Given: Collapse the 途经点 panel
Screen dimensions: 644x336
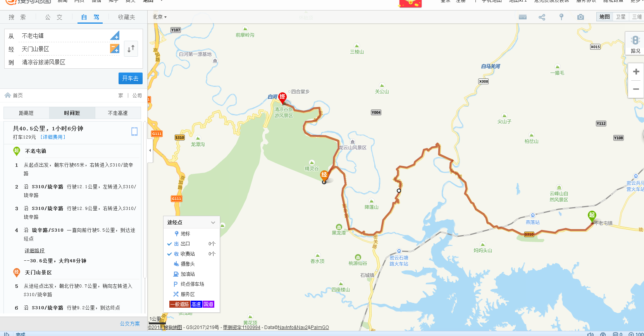Looking at the screenshot, I should coord(213,222).
